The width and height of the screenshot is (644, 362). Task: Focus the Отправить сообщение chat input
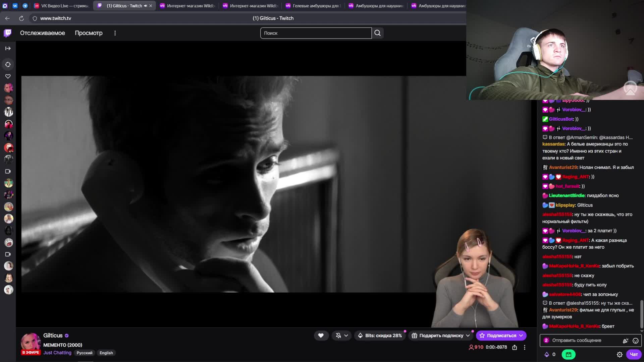point(590,341)
